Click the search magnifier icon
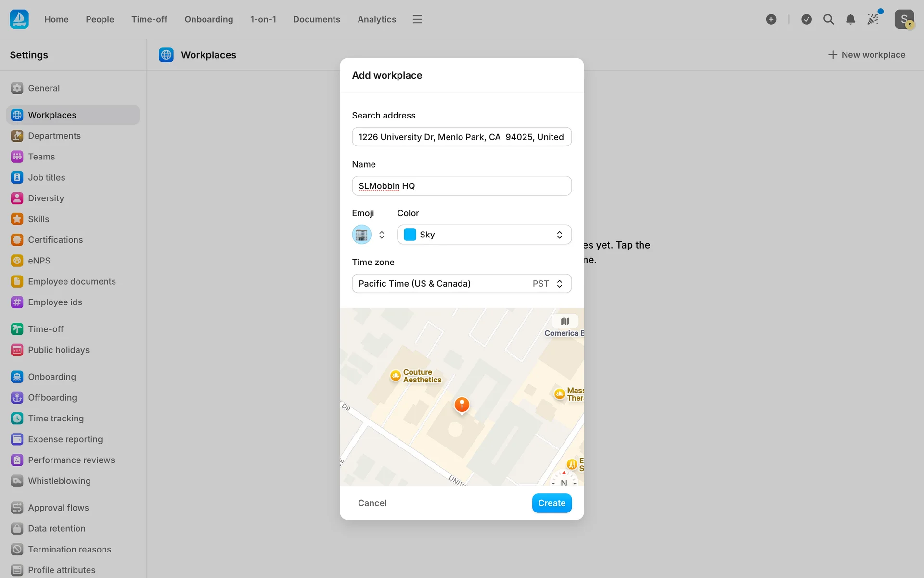 coord(828,19)
